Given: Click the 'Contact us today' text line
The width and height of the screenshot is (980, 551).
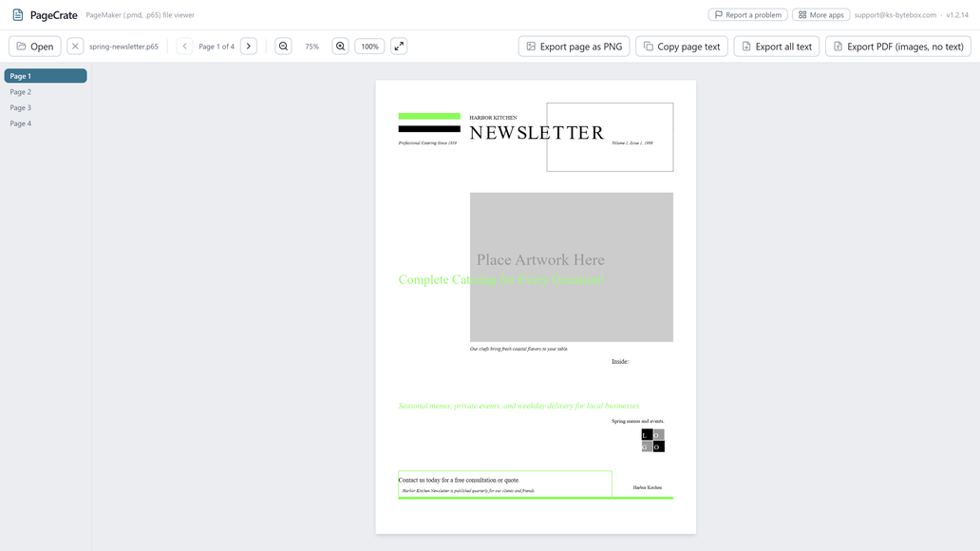Looking at the screenshot, I should pos(459,480).
